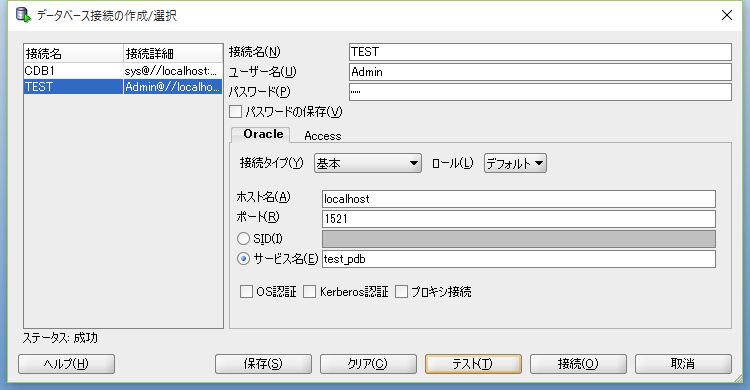
Task: Select the サービス名 radio button
Action: [x=243, y=259]
